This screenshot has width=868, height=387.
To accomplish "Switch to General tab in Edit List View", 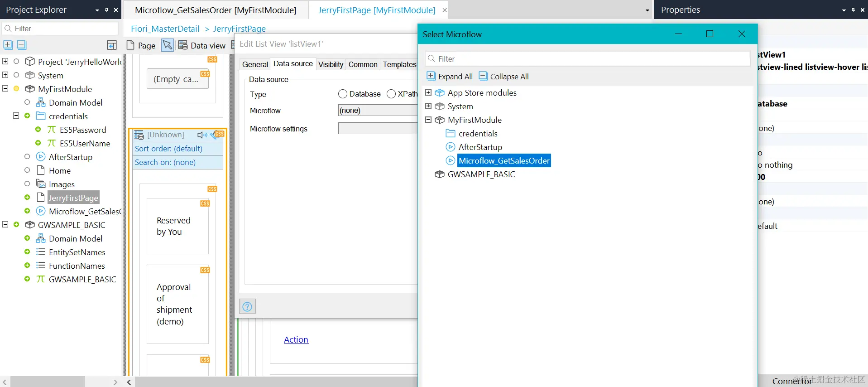I will 255,64.
